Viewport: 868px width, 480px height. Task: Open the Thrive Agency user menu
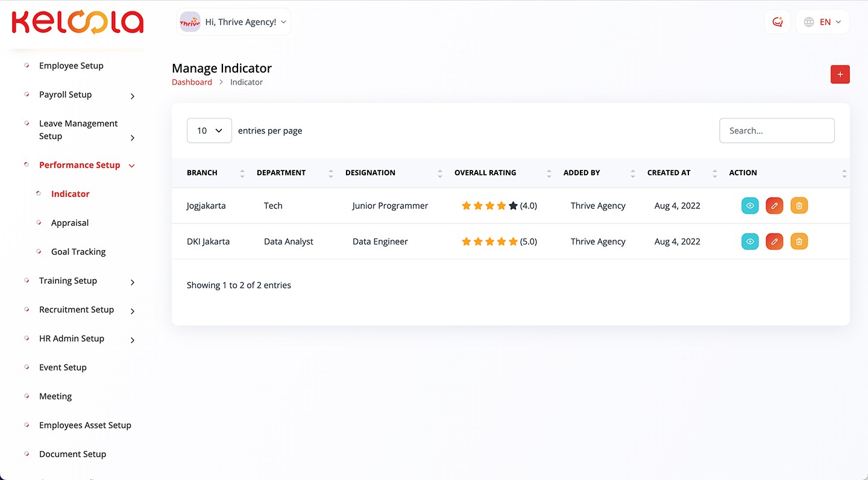pyautogui.click(x=234, y=22)
